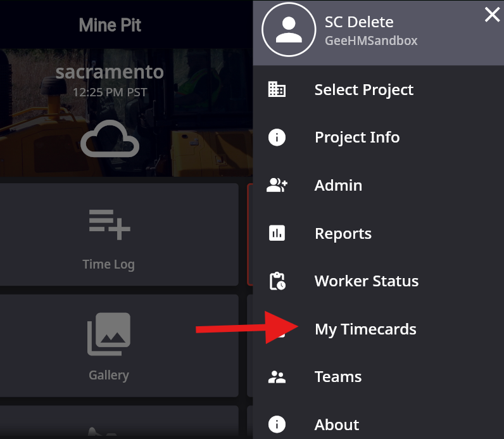Open the Teams menu entry

point(337,377)
